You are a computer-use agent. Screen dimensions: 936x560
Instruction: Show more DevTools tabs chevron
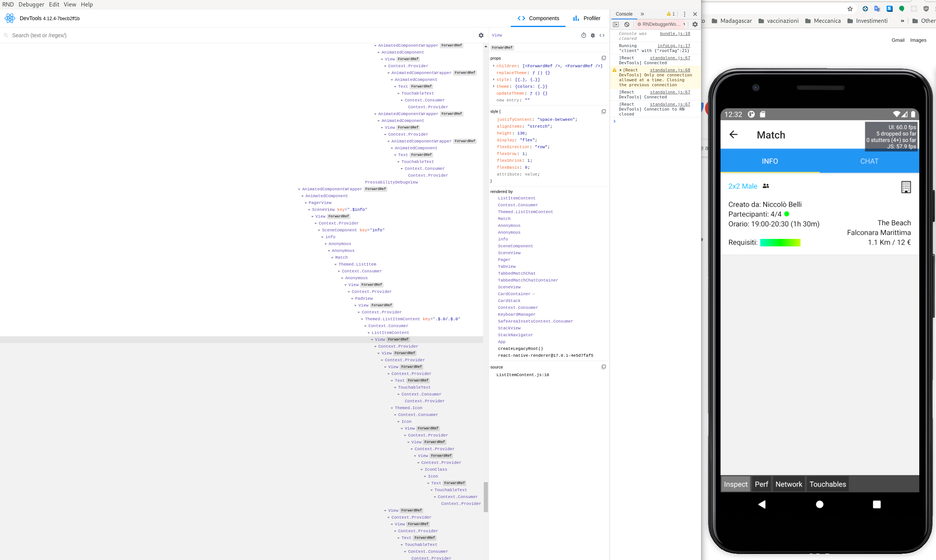click(x=643, y=14)
